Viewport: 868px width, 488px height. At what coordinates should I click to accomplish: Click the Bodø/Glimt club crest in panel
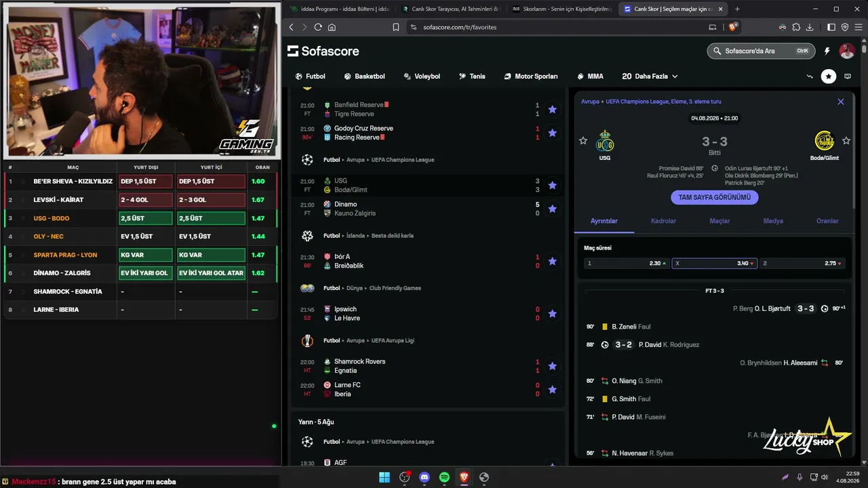825,141
